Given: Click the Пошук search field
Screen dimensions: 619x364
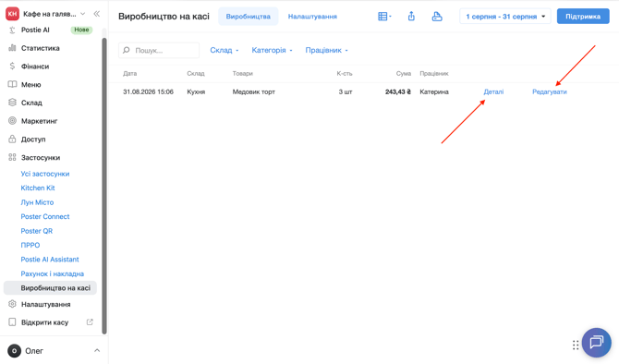Looking at the screenshot, I should 159,50.
